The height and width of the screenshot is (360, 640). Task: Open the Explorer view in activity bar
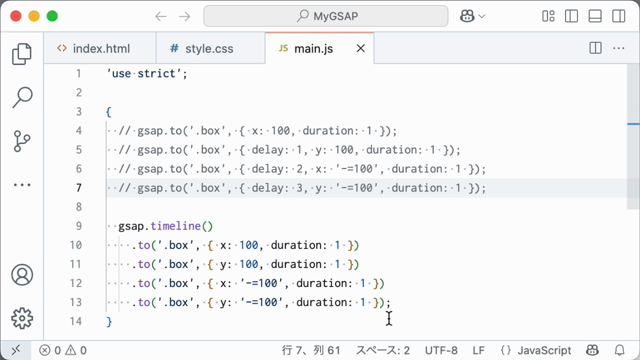coord(22,54)
